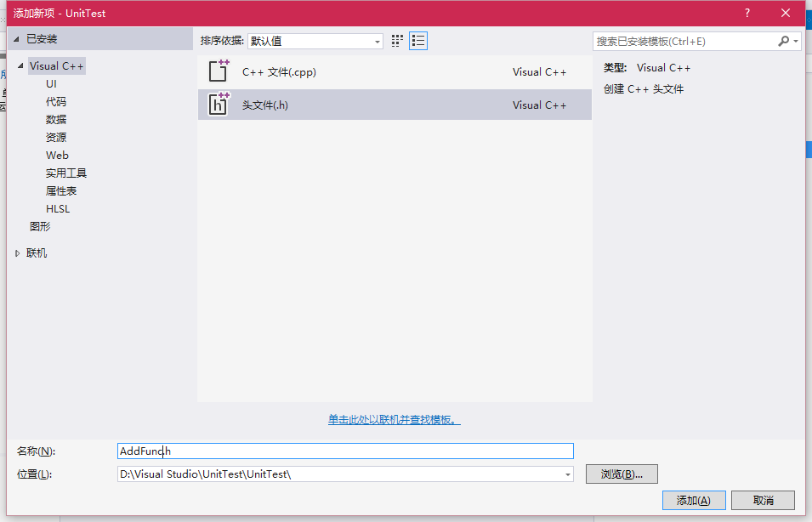812x522 pixels.
Task: Collapse the Visual C++ tree node
Action: tap(20, 66)
